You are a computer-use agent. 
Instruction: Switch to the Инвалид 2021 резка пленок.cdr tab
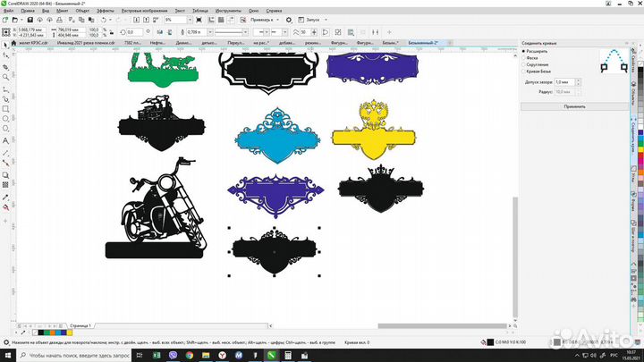pyautogui.click(x=82, y=42)
